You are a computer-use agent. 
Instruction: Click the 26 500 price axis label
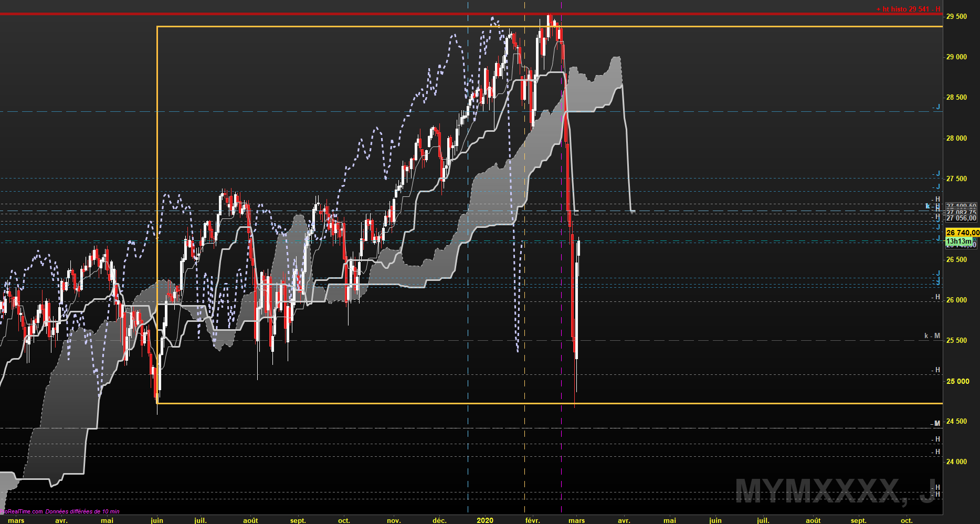click(956, 260)
